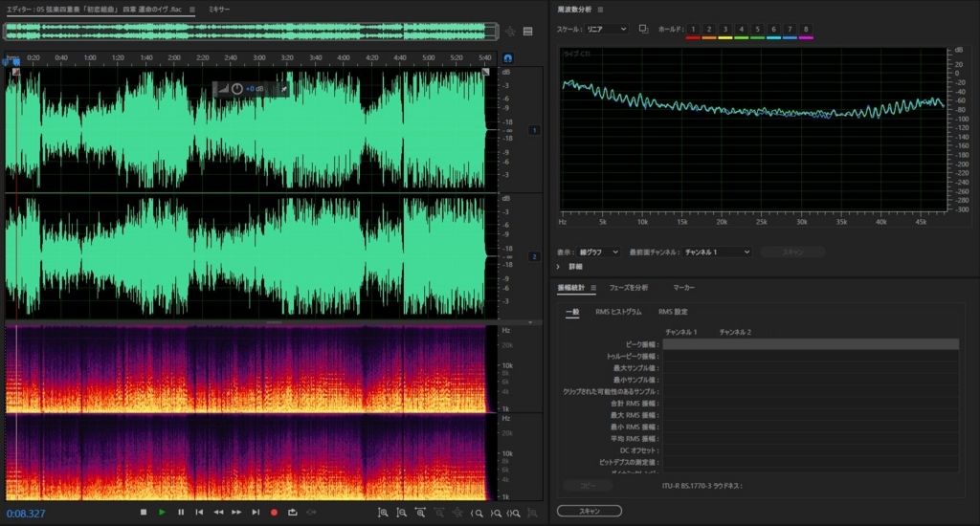Viewport: 980px width, 526px height.
Task: Click the last dimmed zoom icon
Action: [532, 513]
